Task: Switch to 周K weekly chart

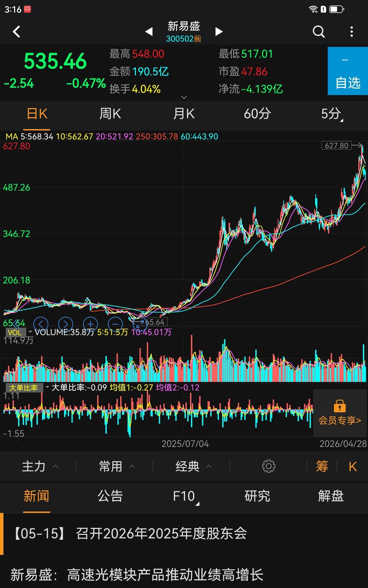Action: pos(110,114)
